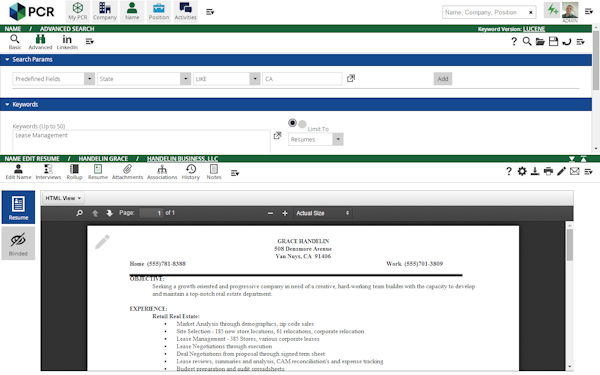
Task: Click the PDF viewer find magnifier
Action: [x=79, y=213]
